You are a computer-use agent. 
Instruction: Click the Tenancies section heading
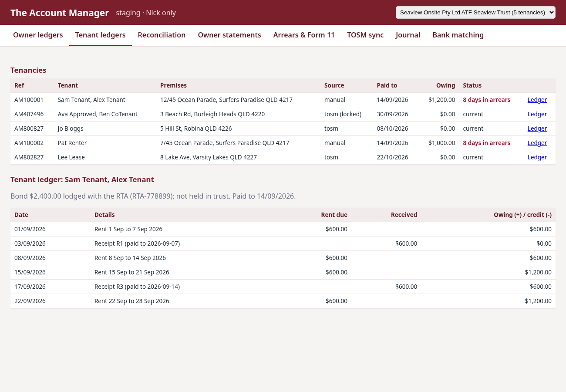click(28, 70)
